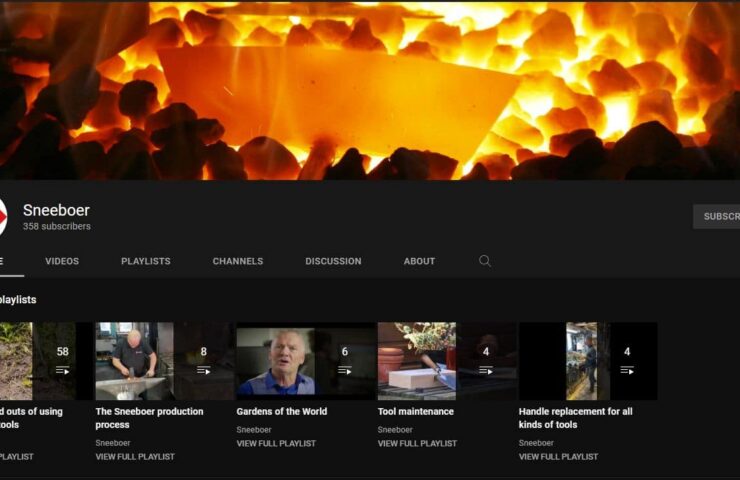Go to the About tab
Screen dimensions: 740x480
pos(419,261)
